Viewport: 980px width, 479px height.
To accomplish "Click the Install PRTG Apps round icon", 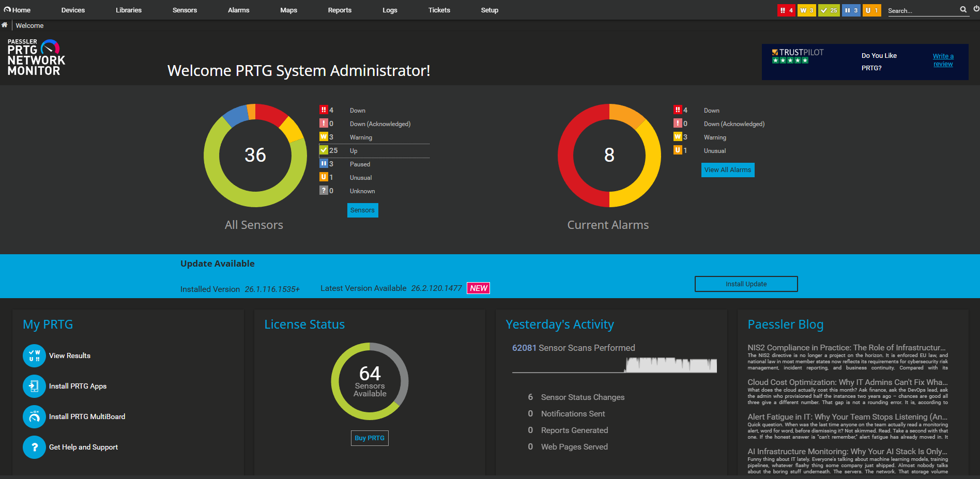I will 34,386.
